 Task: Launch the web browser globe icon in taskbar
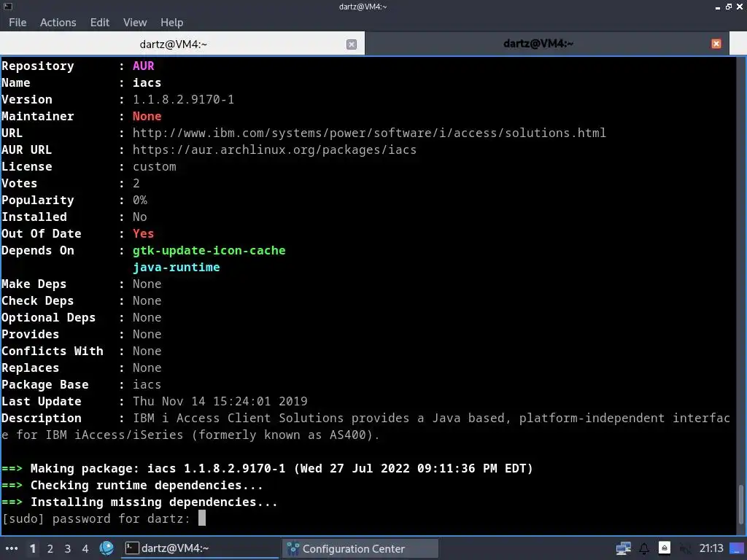(x=107, y=548)
